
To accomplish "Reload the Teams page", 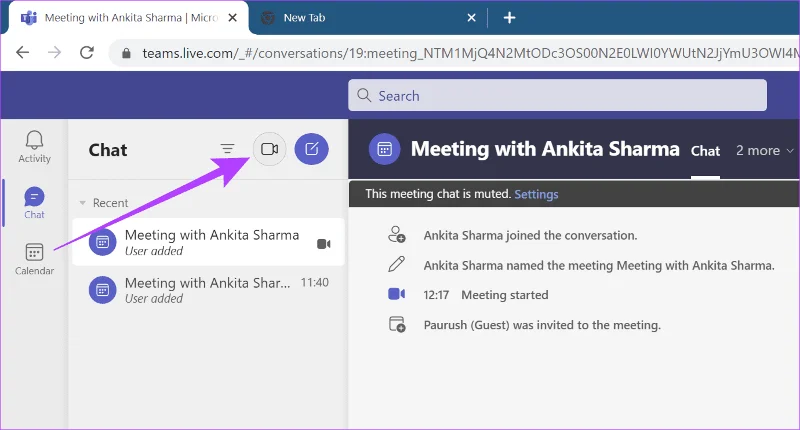I will pos(87,53).
